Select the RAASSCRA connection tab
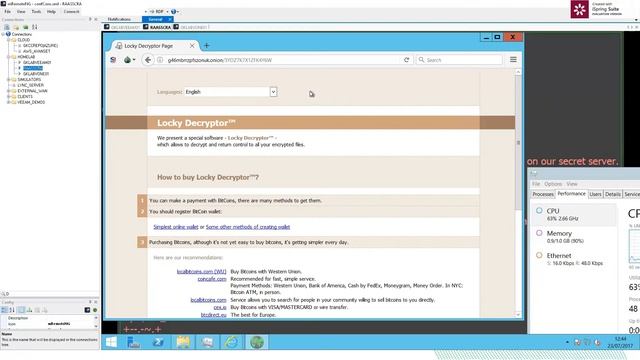This screenshot has width=640, height=360. point(158,27)
